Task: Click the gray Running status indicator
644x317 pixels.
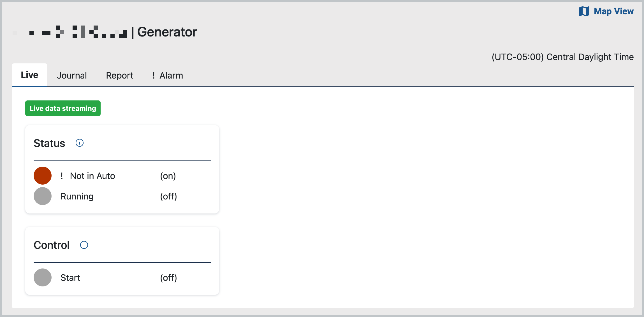Action: click(x=43, y=196)
